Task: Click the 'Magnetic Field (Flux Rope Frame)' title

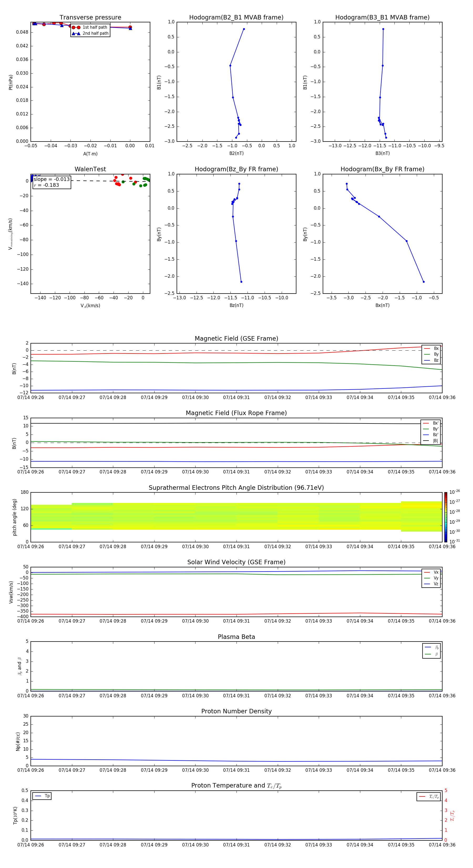Action: coord(236,413)
